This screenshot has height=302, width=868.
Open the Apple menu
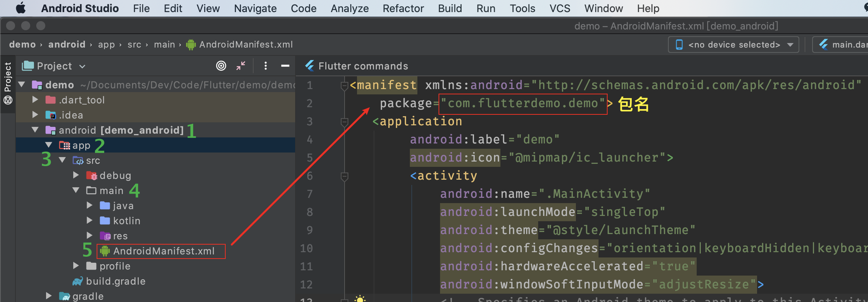tap(21, 8)
